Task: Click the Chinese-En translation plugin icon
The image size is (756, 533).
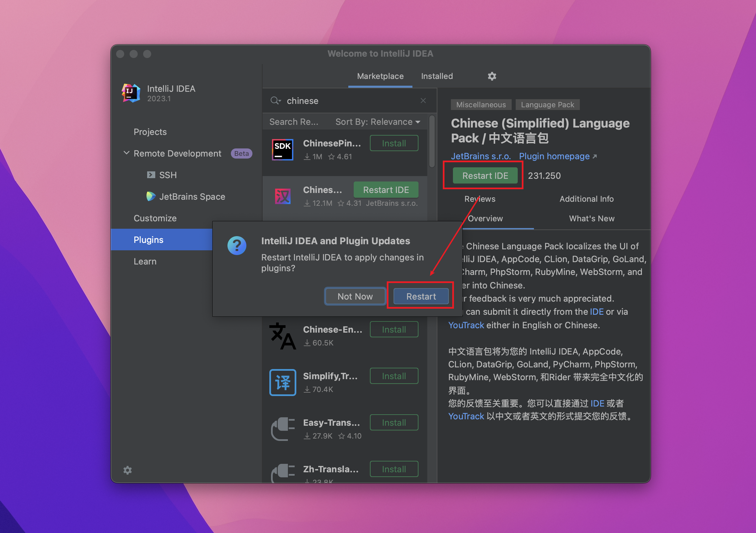Action: 282,334
